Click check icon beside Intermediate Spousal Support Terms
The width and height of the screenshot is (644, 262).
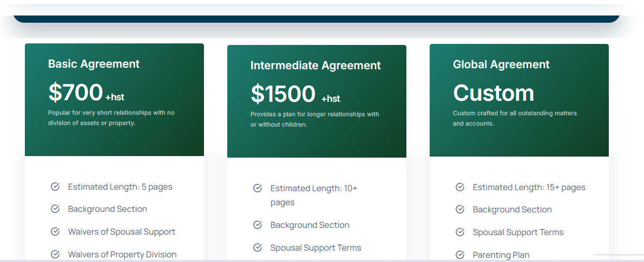(257, 248)
